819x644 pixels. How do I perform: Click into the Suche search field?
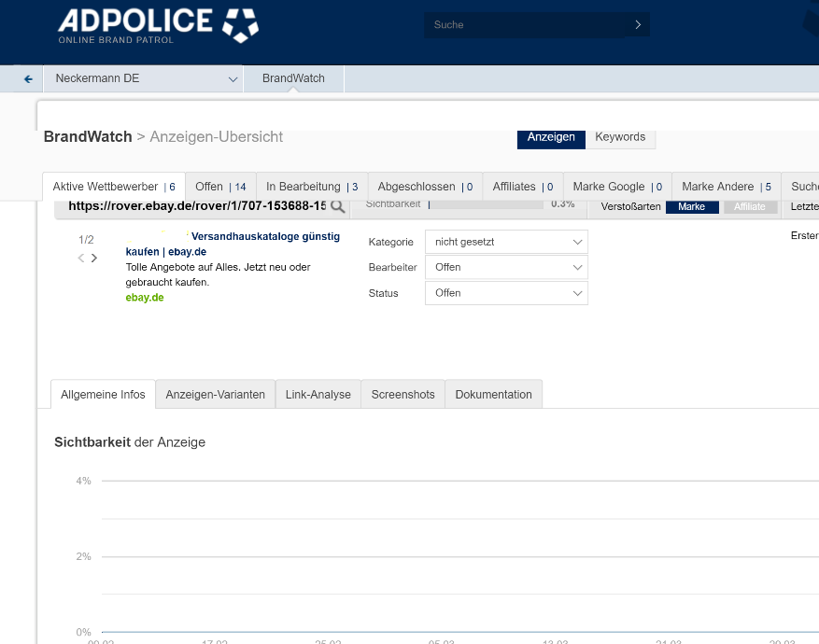click(525, 24)
